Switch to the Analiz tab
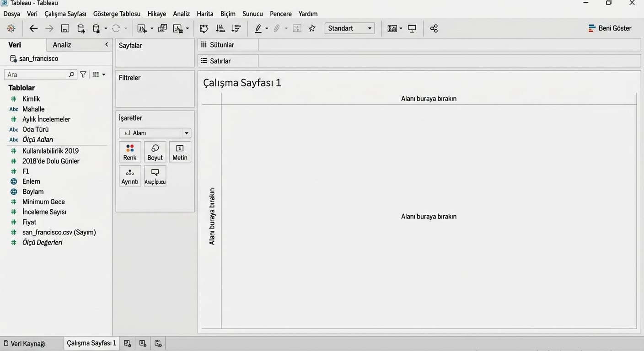This screenshot has height=351, width=644. 62,45
